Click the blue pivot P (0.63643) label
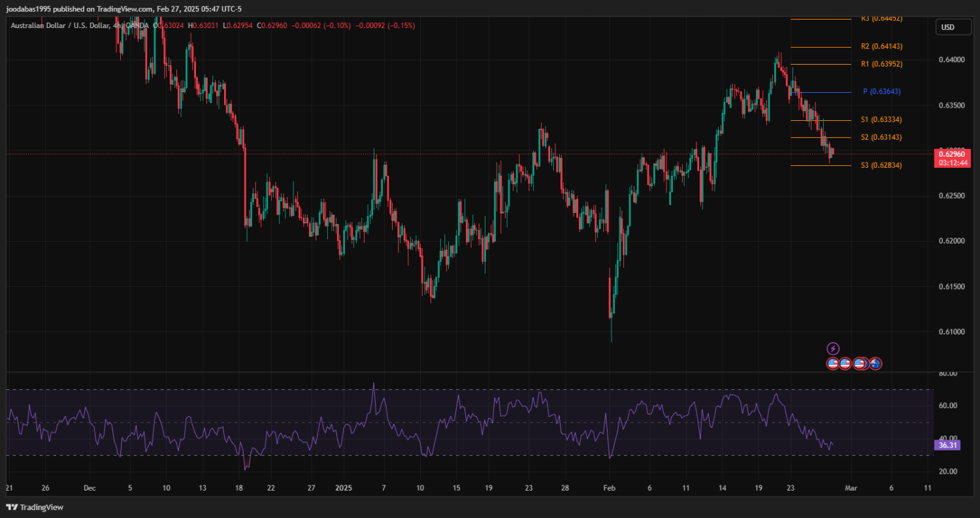 click(881, 91)
